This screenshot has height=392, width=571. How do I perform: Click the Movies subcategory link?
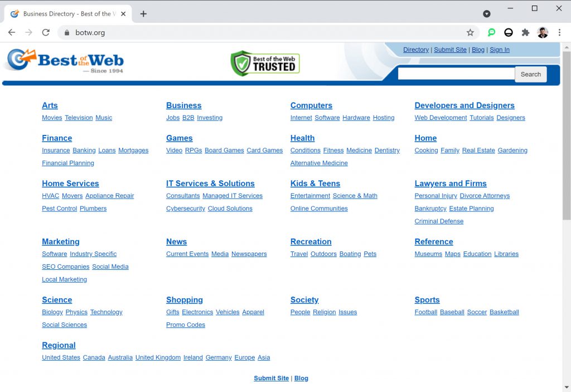coord(52,118)
